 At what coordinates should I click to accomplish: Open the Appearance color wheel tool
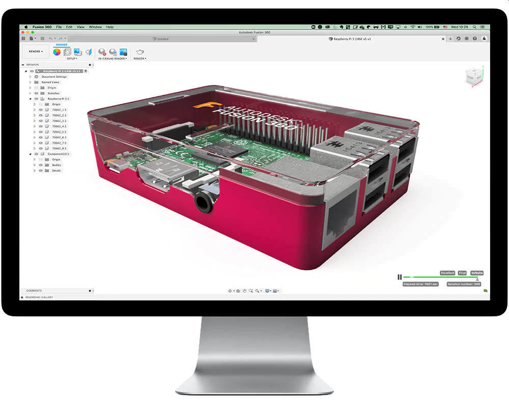click(57, 52)
